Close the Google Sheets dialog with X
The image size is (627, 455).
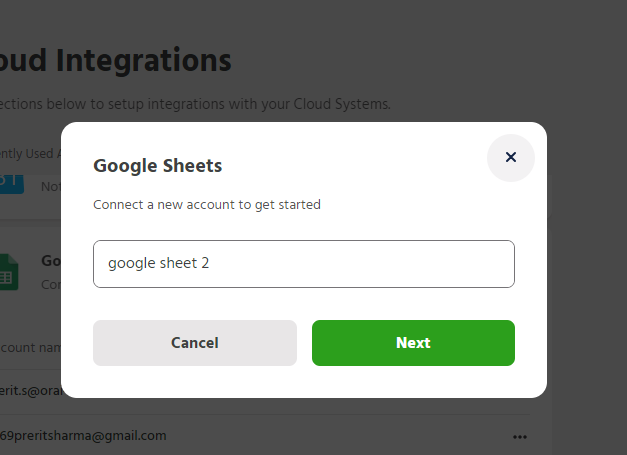(510, 157)
